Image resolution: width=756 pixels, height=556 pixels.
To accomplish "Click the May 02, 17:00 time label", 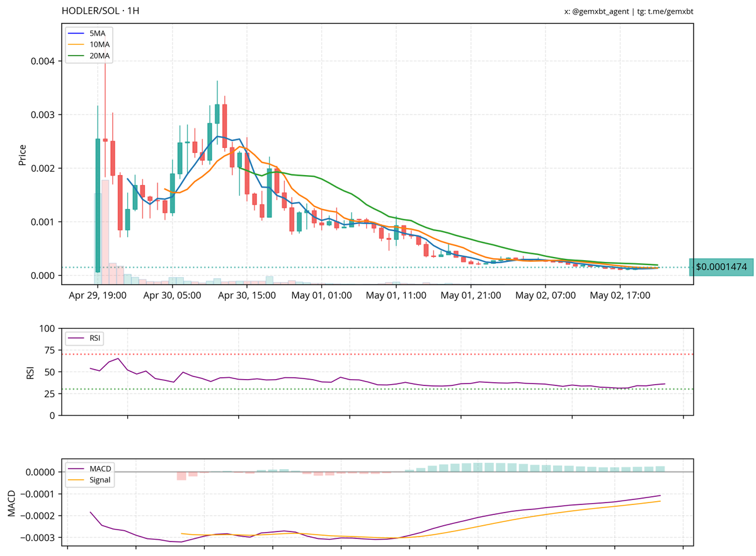I will [x=619, y=294].
